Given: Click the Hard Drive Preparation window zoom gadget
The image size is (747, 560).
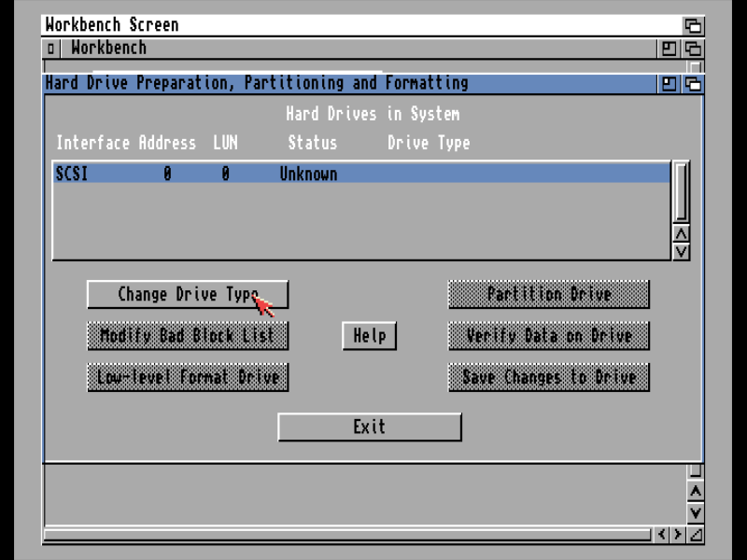Looking at the screenshot, I should click(x=669, y=84).
